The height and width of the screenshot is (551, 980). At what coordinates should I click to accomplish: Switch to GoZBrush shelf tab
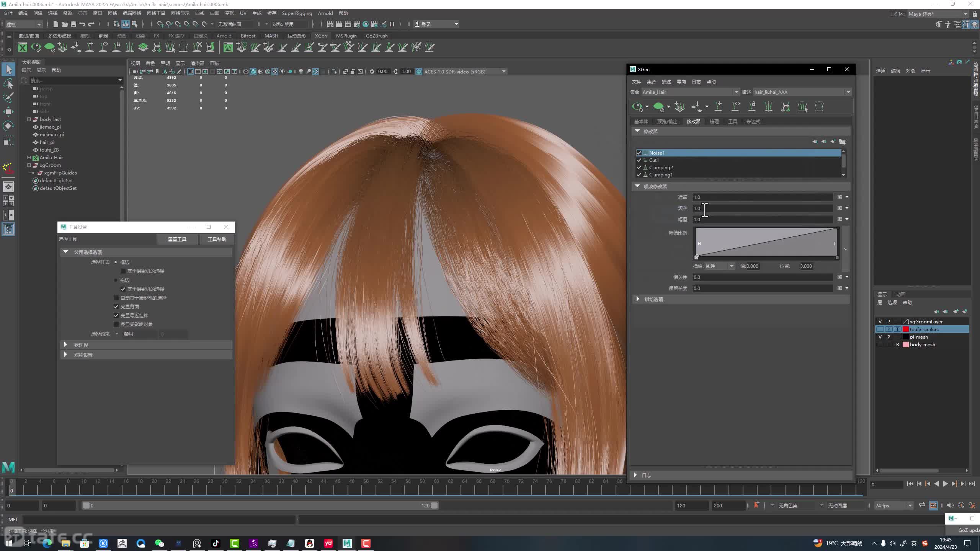pos(377,36)
